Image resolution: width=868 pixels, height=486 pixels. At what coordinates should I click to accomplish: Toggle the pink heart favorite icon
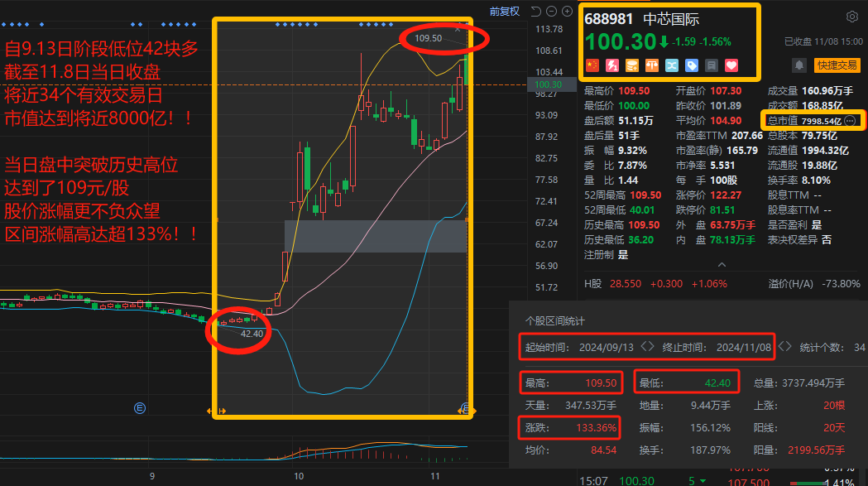tap(731, 65)
